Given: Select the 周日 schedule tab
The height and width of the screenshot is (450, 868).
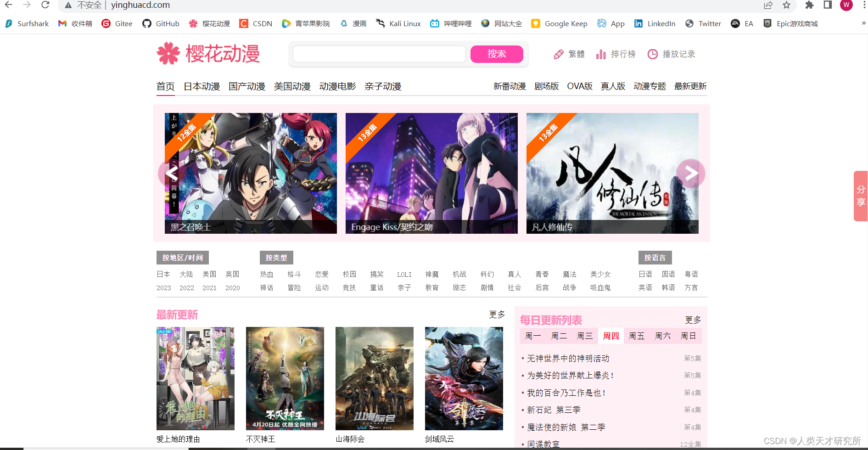Looking at the screenshot, I should click(x=689, y=336).
